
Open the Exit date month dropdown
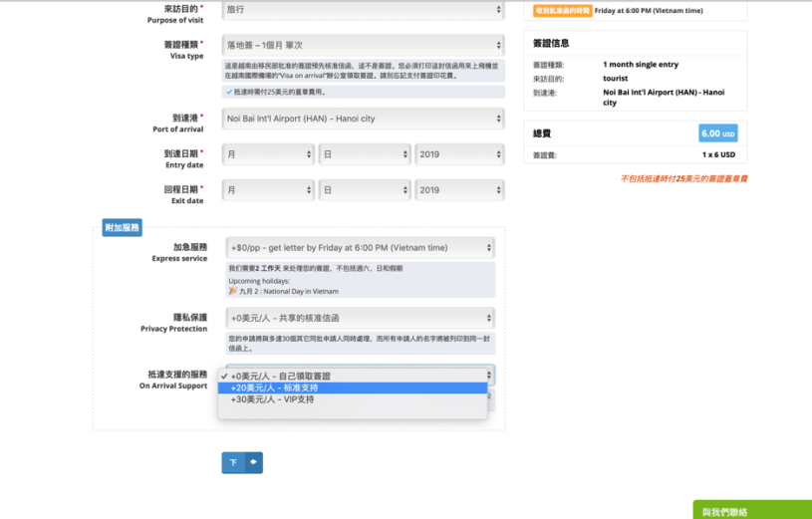coord(267,189)
